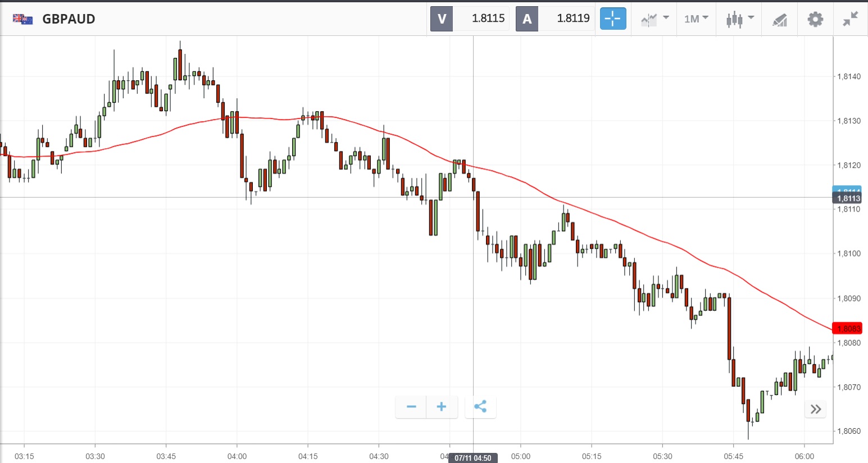Jump to latest candles with double-arrow

[x=816, y=409]
